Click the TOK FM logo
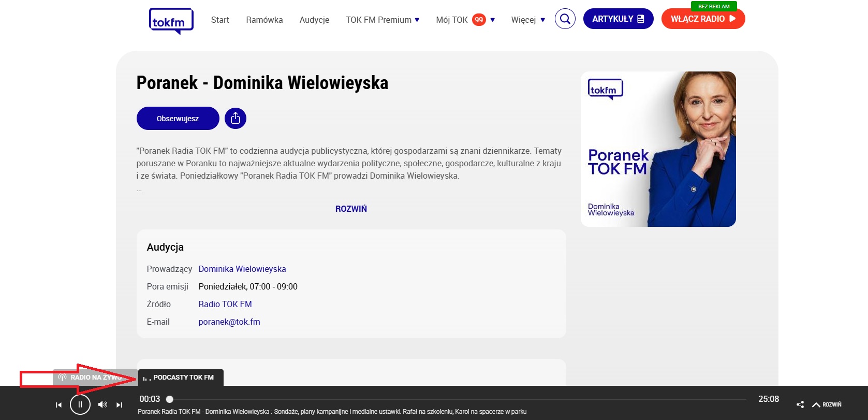868x420 pixels. click(x=171, y=21)
